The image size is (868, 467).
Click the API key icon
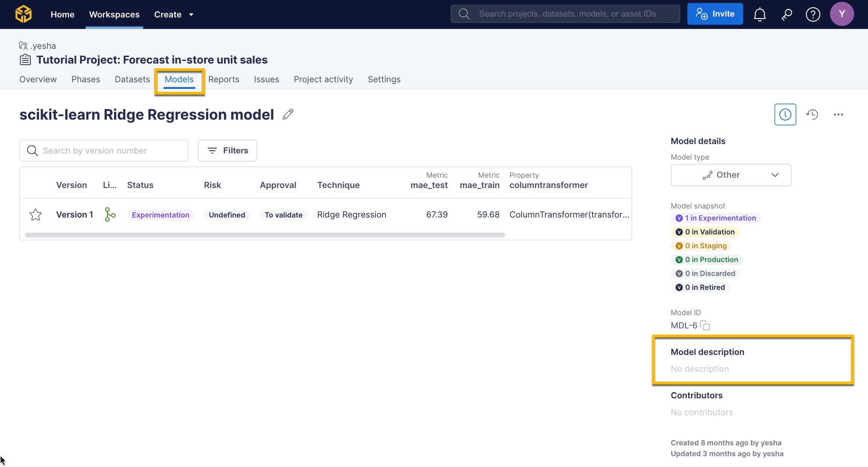(x=786, y=14)
